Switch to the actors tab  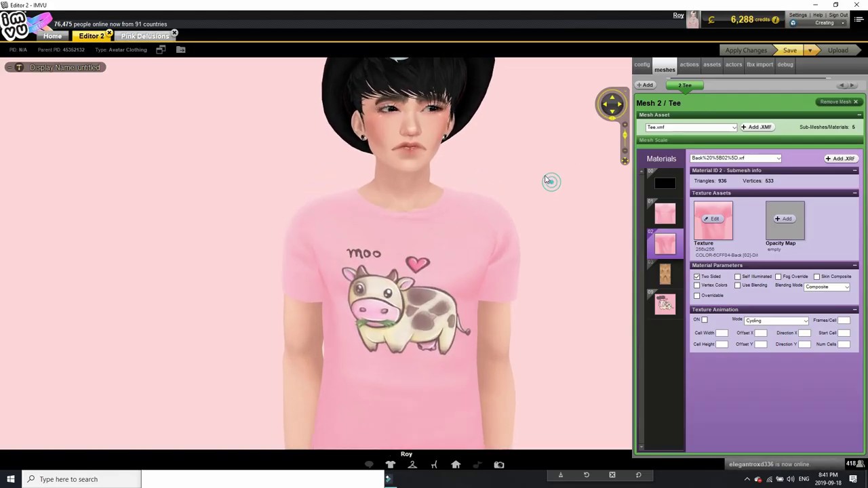tap(734, 64)
